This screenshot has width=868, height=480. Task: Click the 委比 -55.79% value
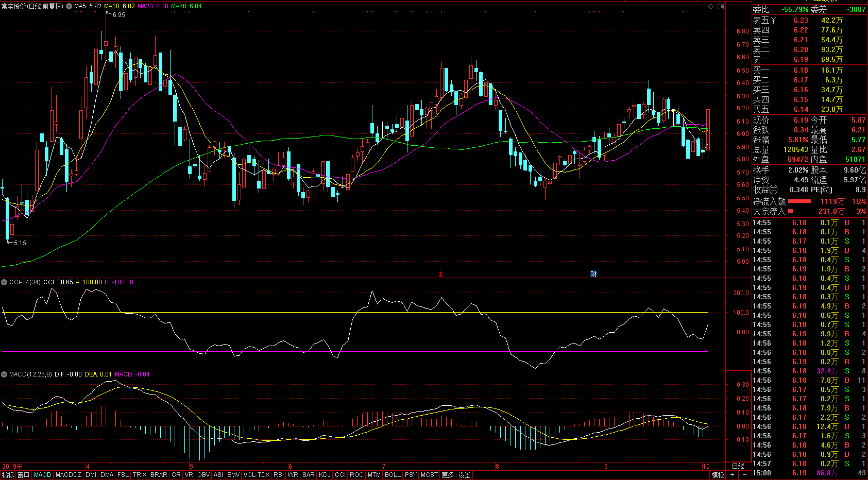coord(795,9)
